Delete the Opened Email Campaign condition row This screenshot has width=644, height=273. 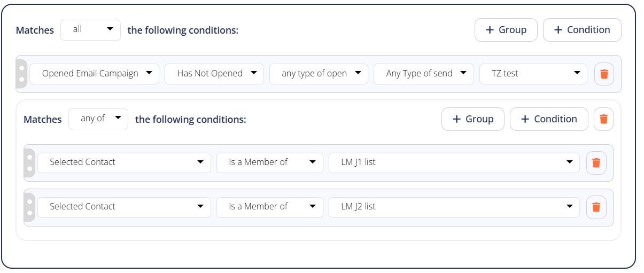click(604, 74)
